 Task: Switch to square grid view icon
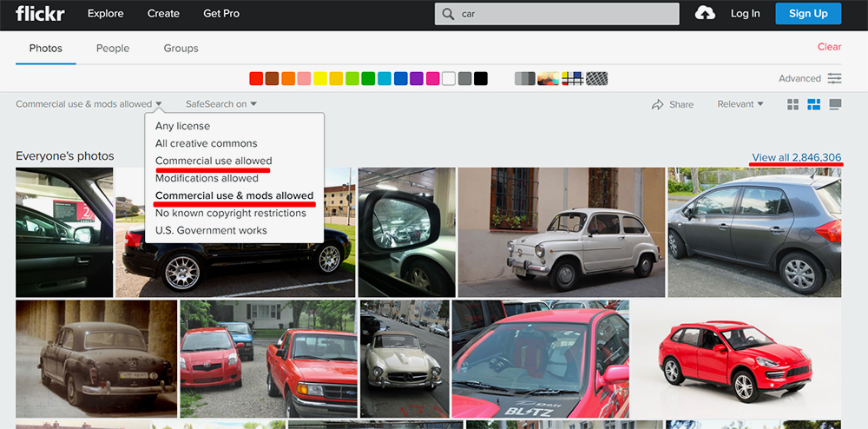pos(792,104)
